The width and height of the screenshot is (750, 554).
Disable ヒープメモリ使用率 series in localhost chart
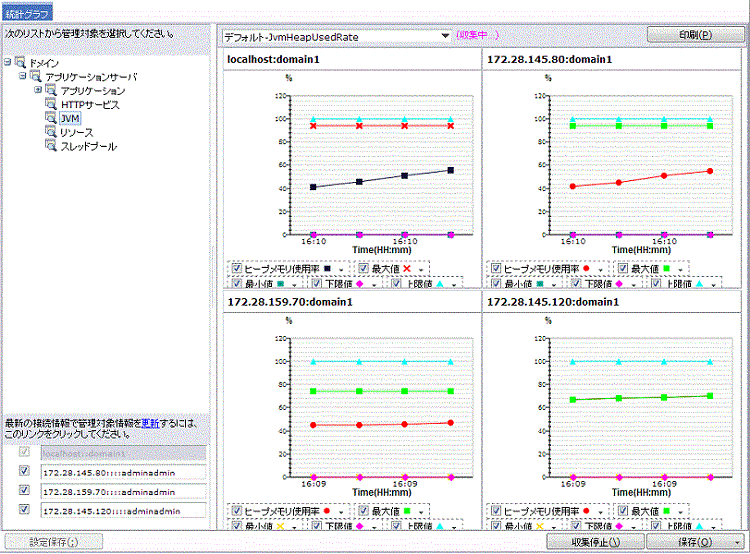[x=236, y=269]
